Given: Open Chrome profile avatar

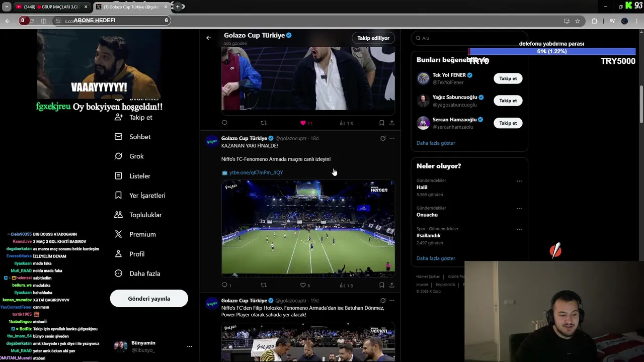Looking at the screenshot, I should (x=624, y=21).
